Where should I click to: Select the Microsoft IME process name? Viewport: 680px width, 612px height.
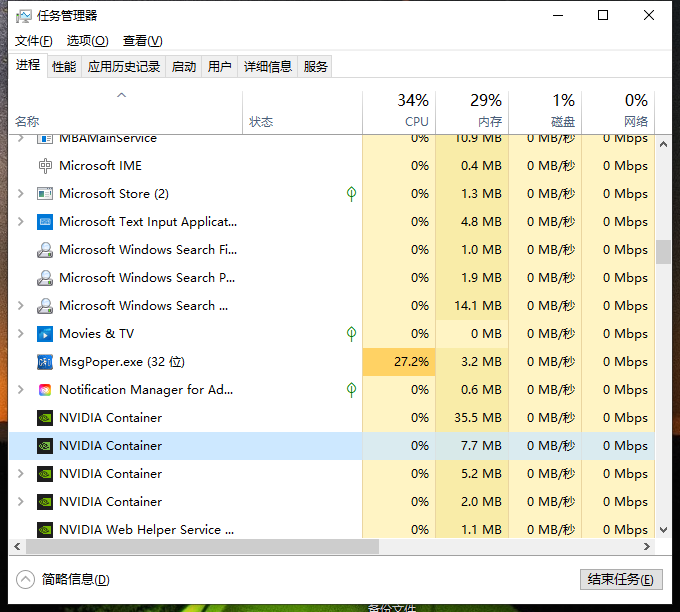(x=100, y=166)
